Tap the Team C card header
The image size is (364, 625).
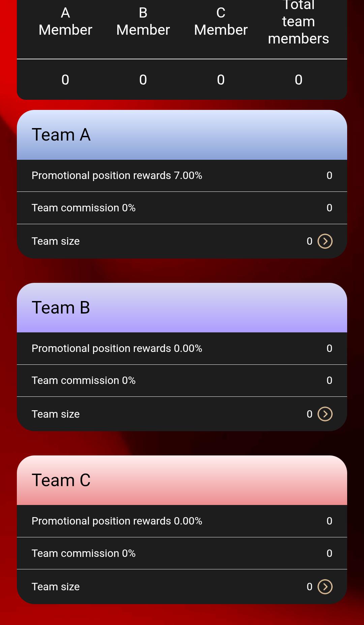[182, 480]
